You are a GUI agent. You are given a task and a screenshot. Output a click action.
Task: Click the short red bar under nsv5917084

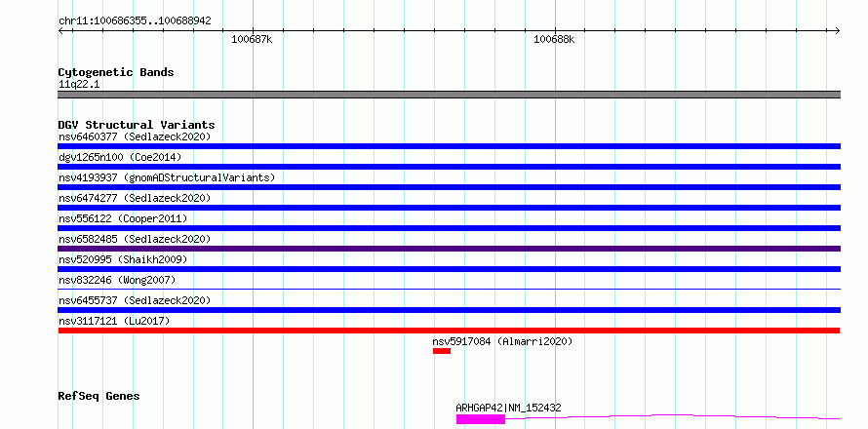pyautogui.click(x=442, y=351)
